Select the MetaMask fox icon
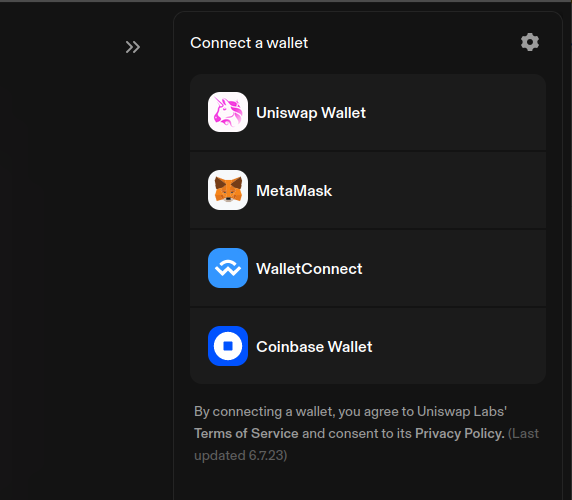The image size is (572, 500). click(228, 190)
